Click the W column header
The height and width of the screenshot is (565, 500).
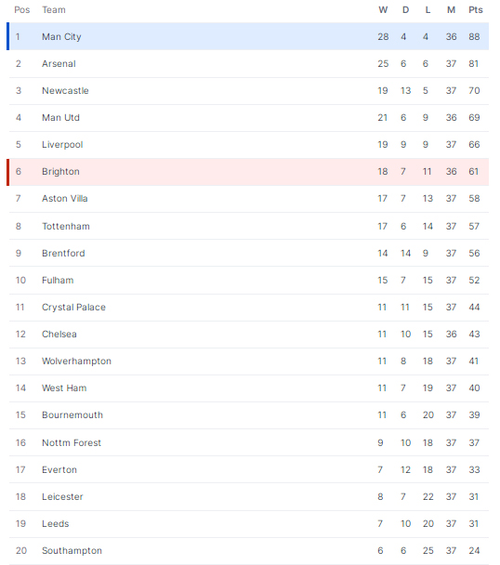(383, 10)
